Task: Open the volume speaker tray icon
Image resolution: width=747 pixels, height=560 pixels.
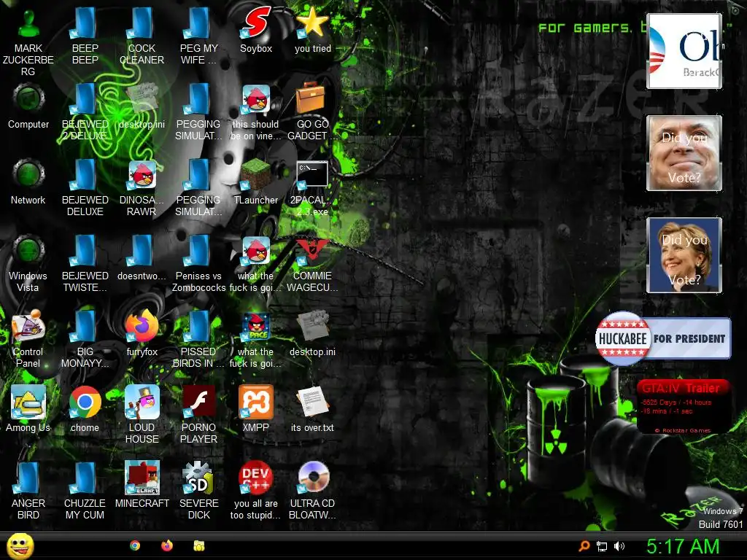Action: point(619,546)
